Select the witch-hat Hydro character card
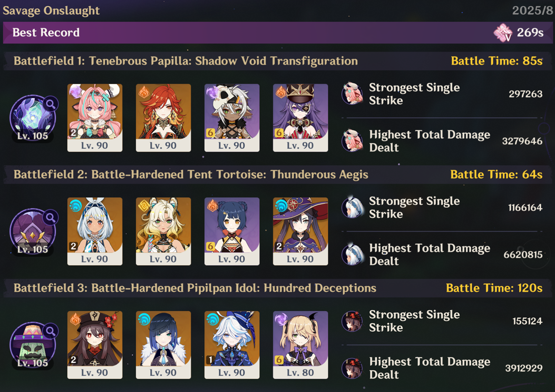This screenshot has height=392, width=555. pyautogui.click(x=300, y=231)
